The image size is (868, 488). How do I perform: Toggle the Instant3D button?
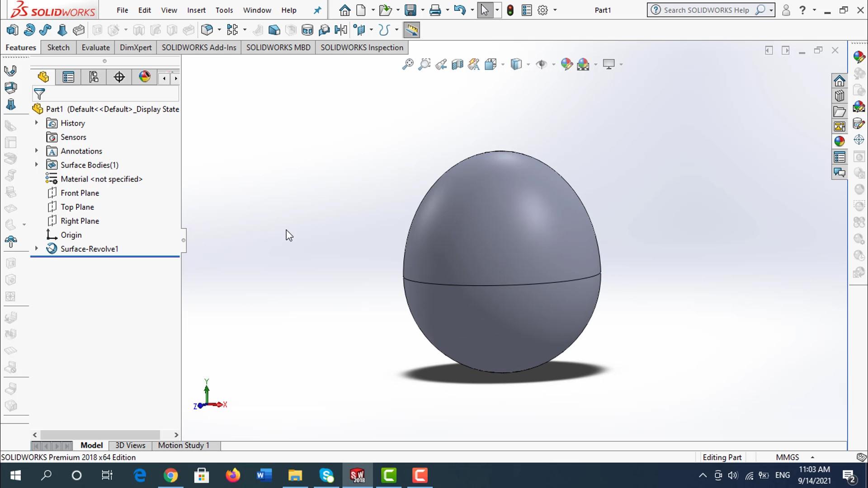click(411, 30)
